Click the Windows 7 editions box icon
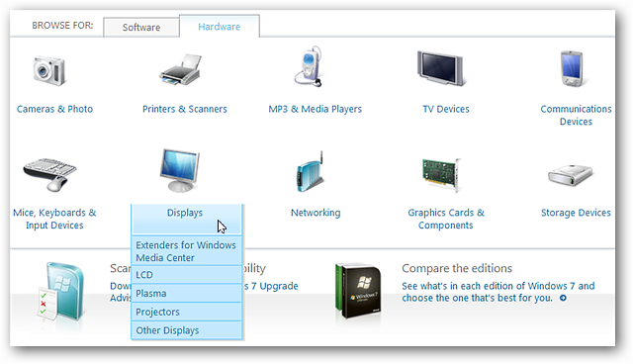This screenshot has height=364, width=633. (x=358, y=291)
